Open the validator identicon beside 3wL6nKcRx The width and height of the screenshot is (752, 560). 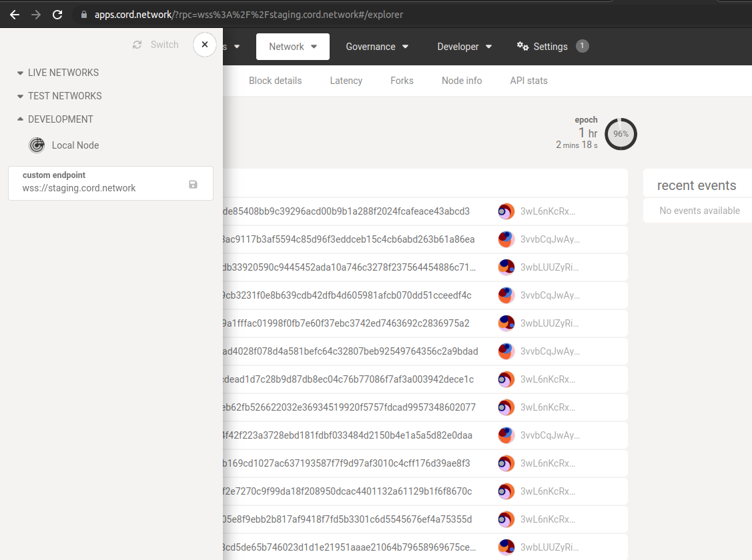(x=506, y=211)
